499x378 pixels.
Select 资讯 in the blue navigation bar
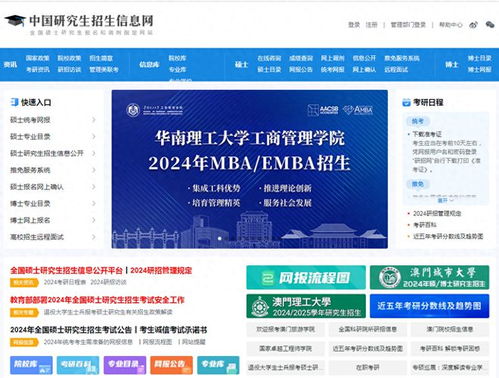(10, 64)
